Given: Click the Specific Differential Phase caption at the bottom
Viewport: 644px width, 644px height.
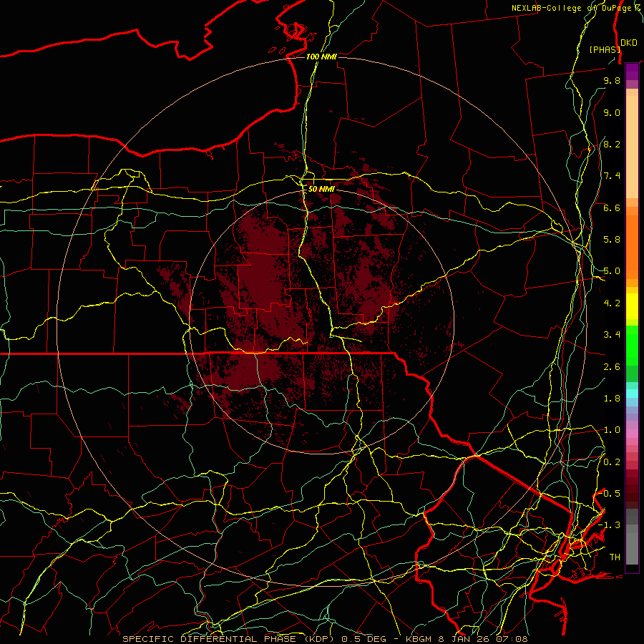Looking at the screenshot, I should click(325, 639).
